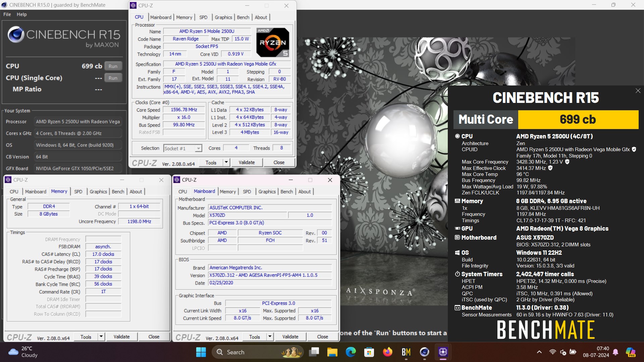The width and height of the screenshot is (644, 362).
Task: Click Close in top CPU-Z window
Action: coord(279,163)
